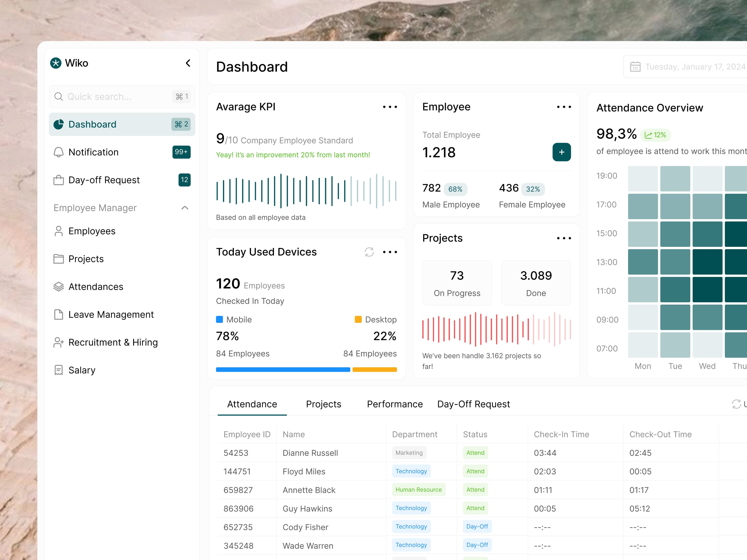Image resolution: width=747 pixels, height=560 pixels.
Task: Click the orange Desktop legend swatch
Action: (x=358, y=319)
